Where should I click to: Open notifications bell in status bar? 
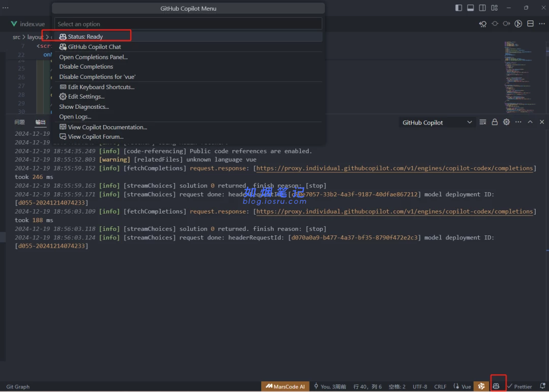[x=542, y=386]
